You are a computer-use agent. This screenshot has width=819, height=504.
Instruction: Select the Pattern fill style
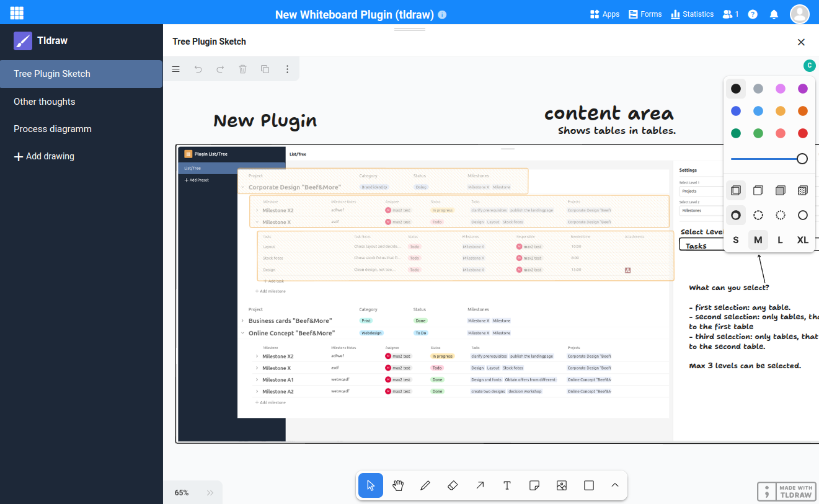pyautogui.click(x=803, y=190)
